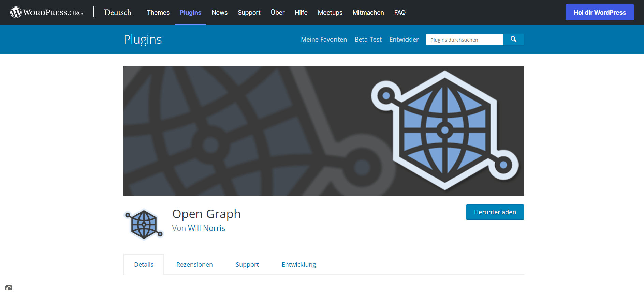Follow the Will Norris author link
The width and height of the screenshot is (644, 292).
pos(206,228)
